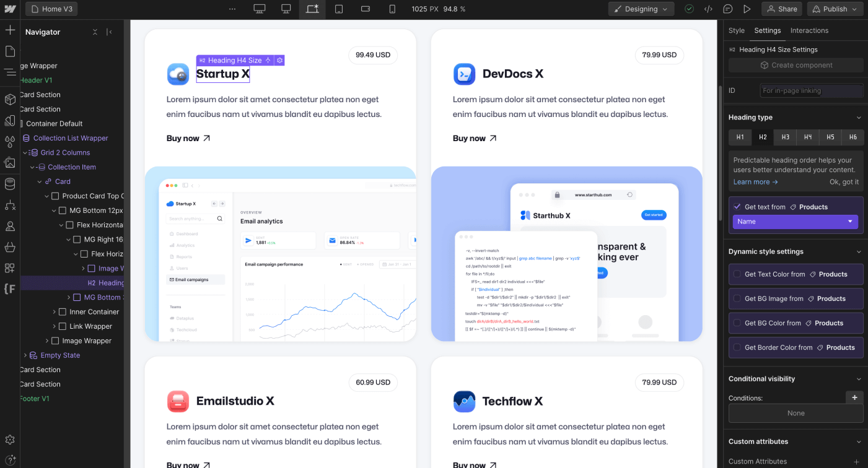Close the Navigator panel with arrow icon
This screenshot has height=468, width=868.
(110, 32)
